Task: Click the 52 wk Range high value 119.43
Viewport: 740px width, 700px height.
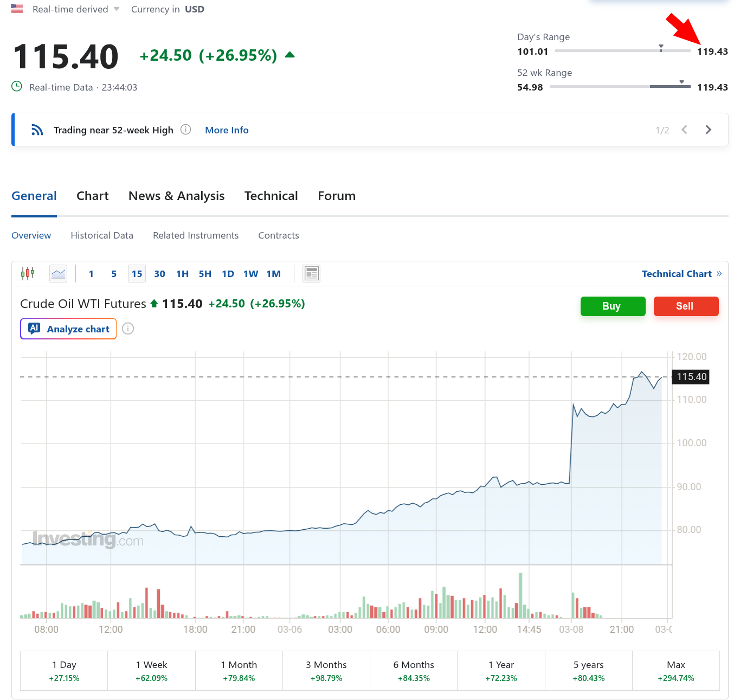Action: coord(712,87)
